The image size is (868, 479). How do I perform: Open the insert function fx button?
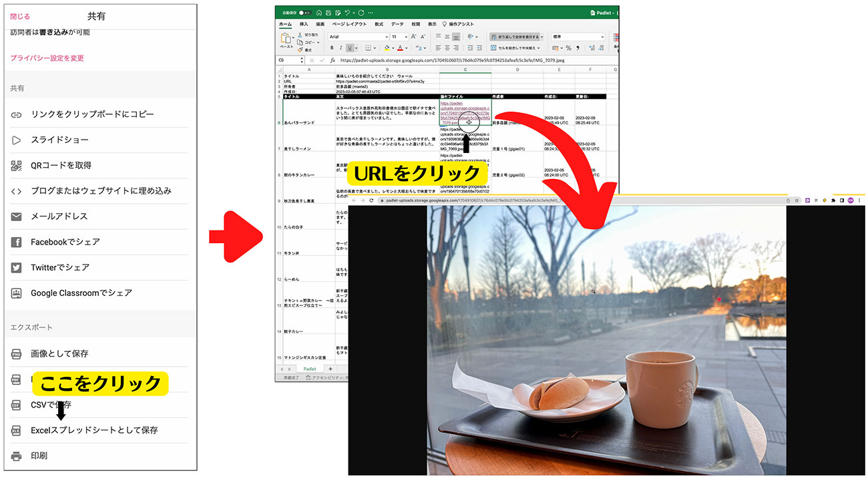coord(333,60)
